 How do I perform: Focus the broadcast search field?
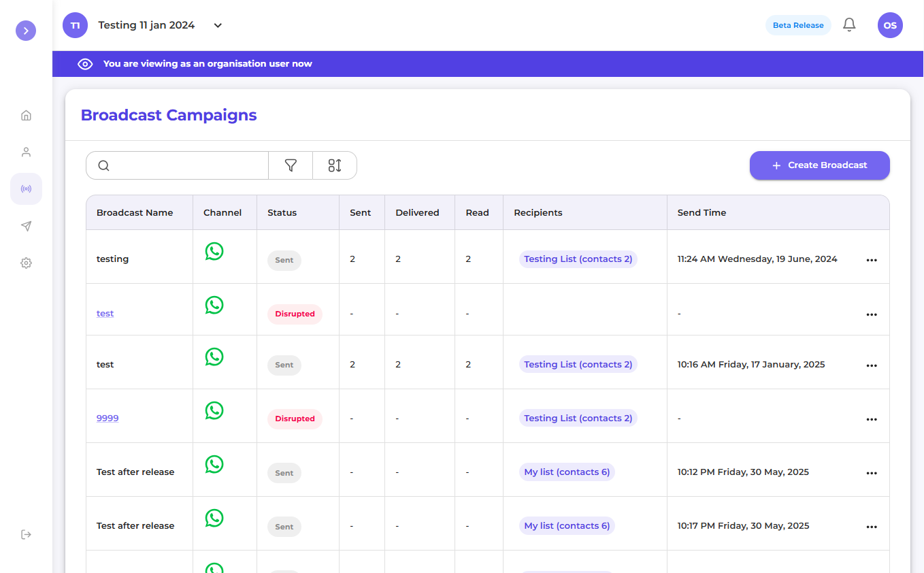point(178,165)
